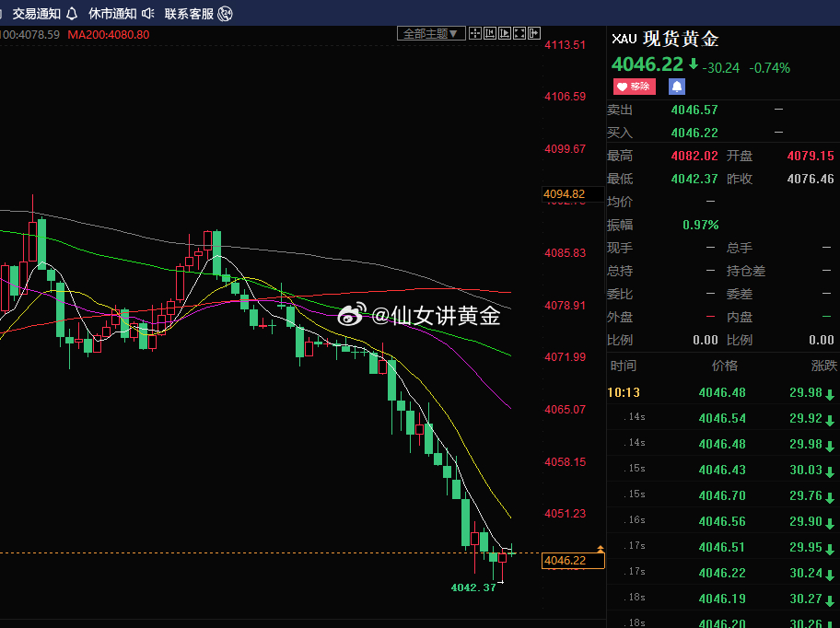
Task: Click the -0.74% change percentage
Action: coord(770,68)
